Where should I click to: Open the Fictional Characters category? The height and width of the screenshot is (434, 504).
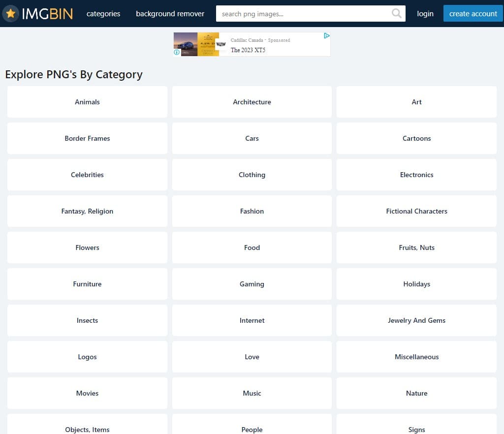[x=416, y=211]
